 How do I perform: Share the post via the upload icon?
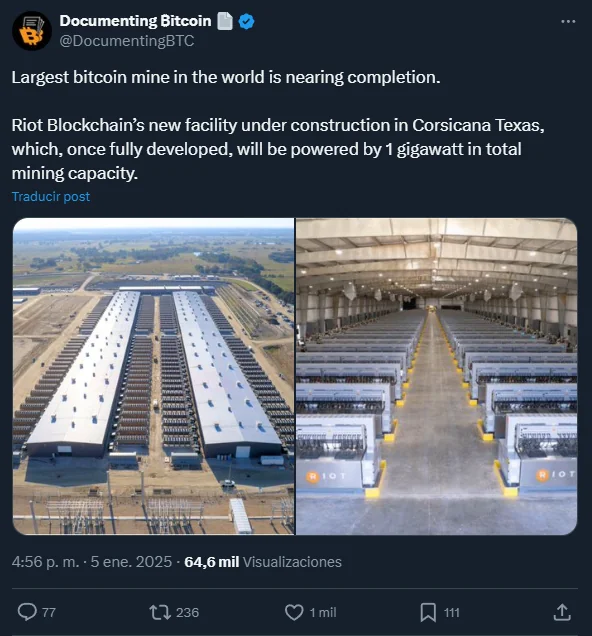tap(562, 612)
